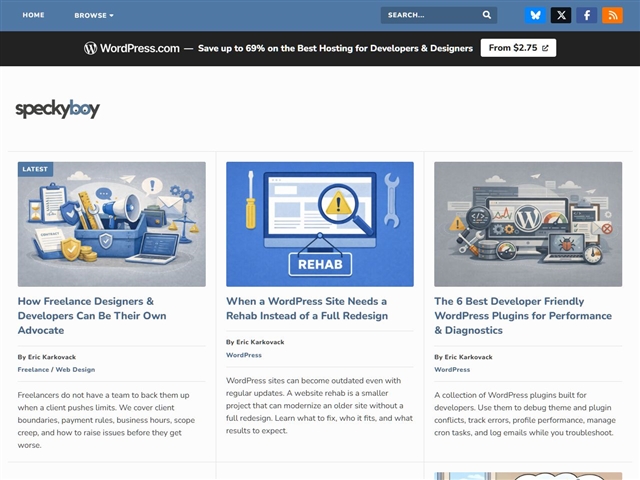
Task: Open the X (Twitter) social icon
Action: point(561,15)
